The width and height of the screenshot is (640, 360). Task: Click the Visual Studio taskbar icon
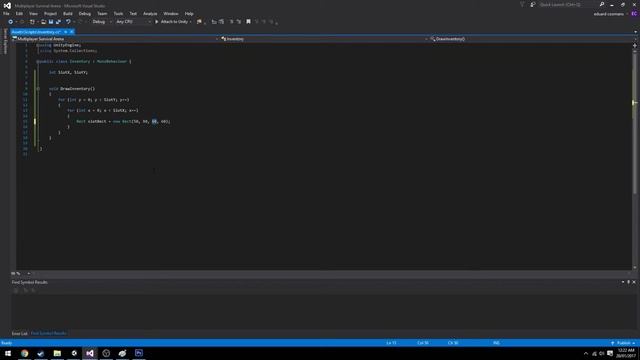click(x=90, y=353)
